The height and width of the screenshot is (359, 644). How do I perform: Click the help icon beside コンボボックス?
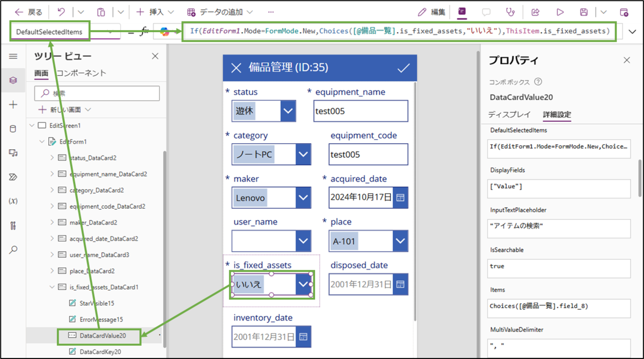[x=538, y=82]
